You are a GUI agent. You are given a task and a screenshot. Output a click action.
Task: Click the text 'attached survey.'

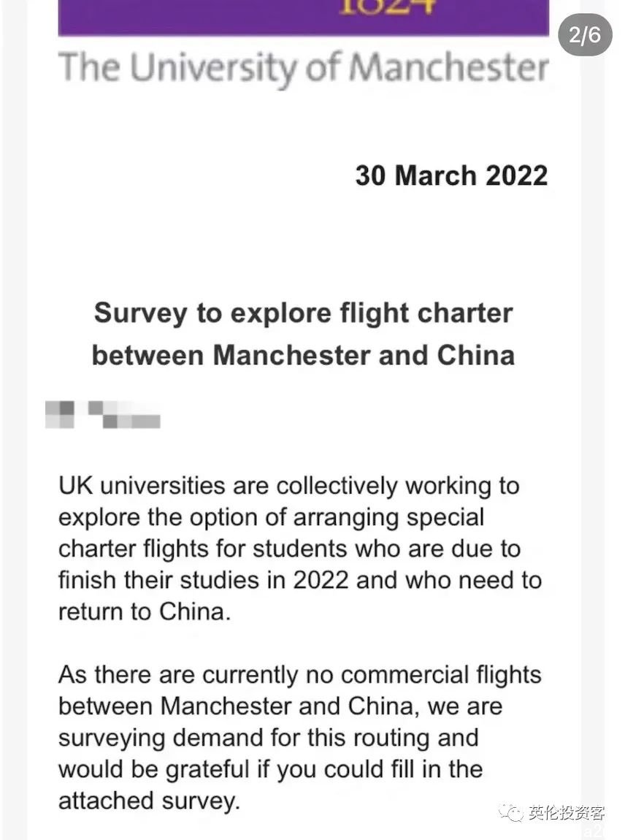click(149, 801)
